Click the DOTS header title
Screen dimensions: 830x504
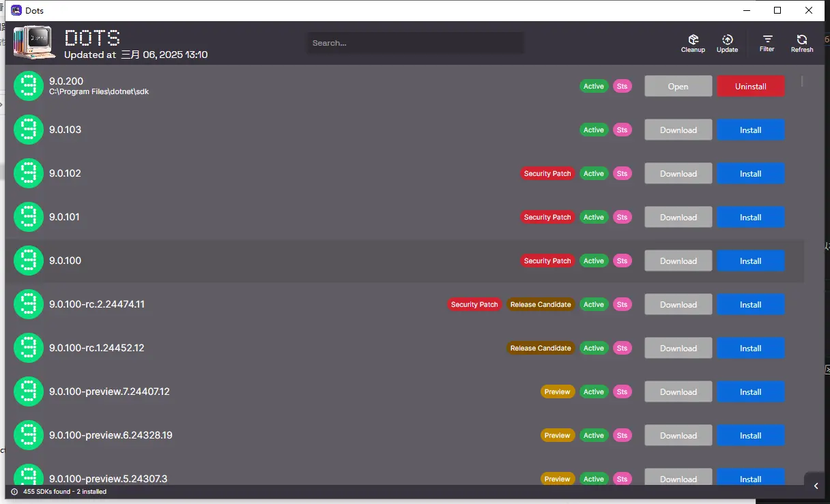pyautogui.click(x=92, y=38)
